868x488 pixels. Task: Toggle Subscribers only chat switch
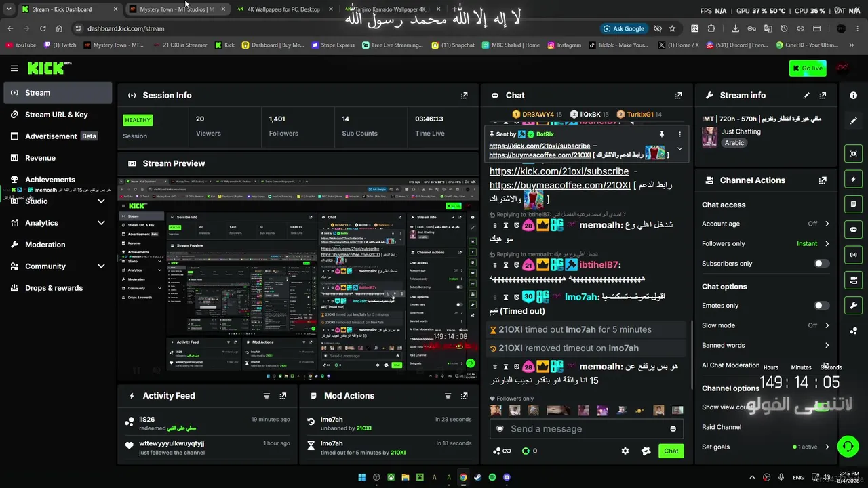(821, 264)
